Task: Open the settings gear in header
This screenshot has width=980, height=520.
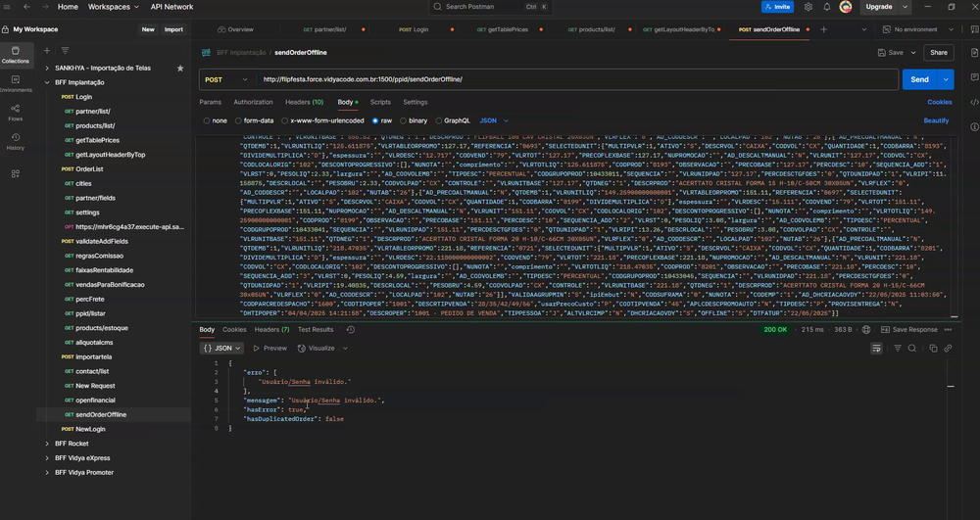Action: (808, 7)
